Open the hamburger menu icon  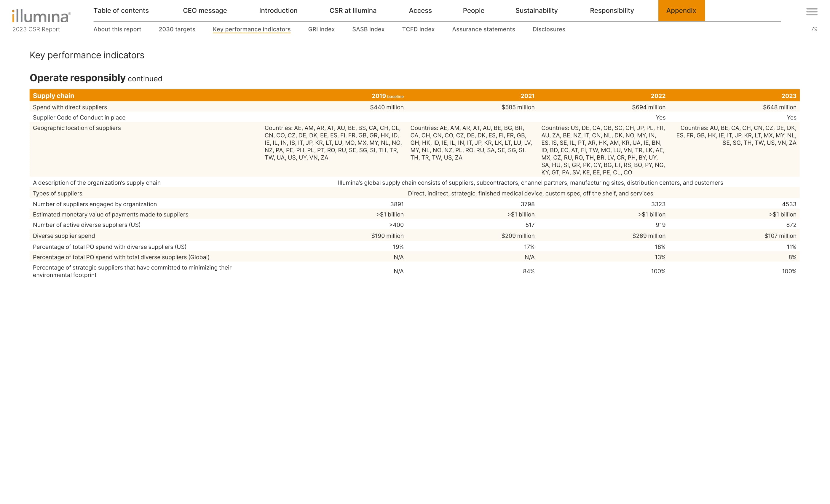[812, 12]
